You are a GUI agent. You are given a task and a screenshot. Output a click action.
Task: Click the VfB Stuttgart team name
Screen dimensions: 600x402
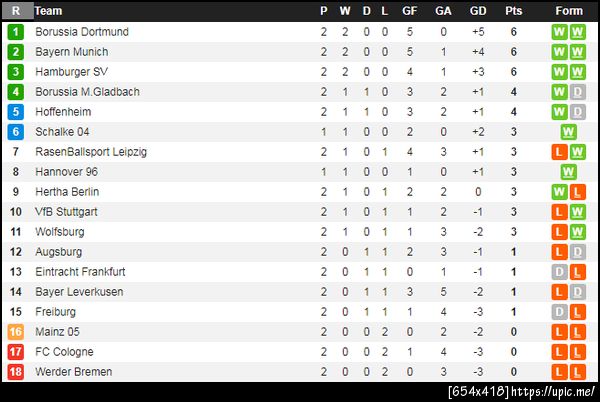click(68, 212)
